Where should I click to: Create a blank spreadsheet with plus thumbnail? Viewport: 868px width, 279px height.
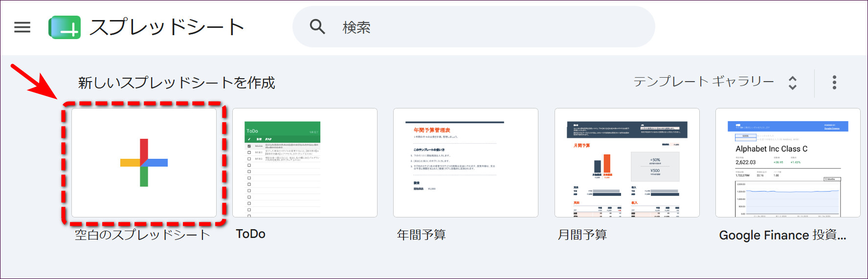click(x=144, y=163)
